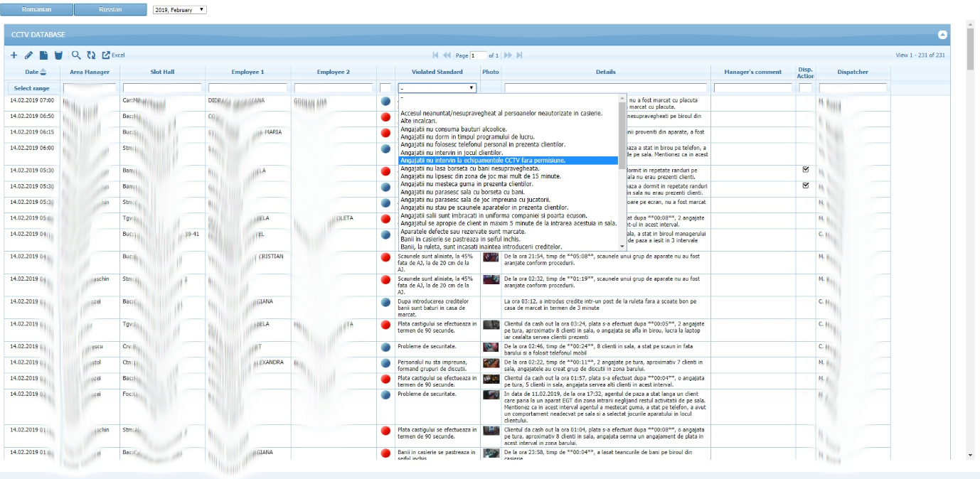The image size is (980, 479).
Task: Toggle Disp. Action checkbox in 05:30 row
Action: pos(806,170)
